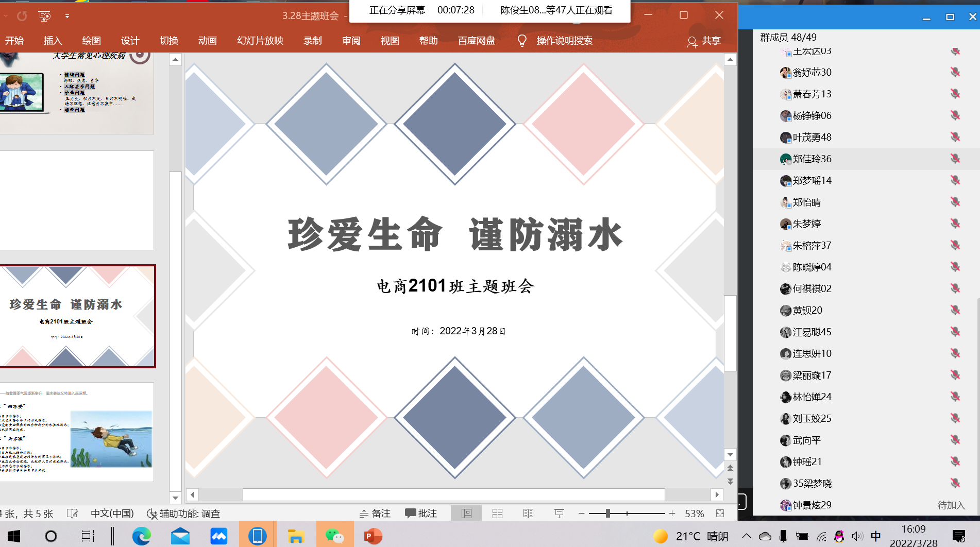Open WeChat from the taskbar
980x547 pixels.
(334, 536)
